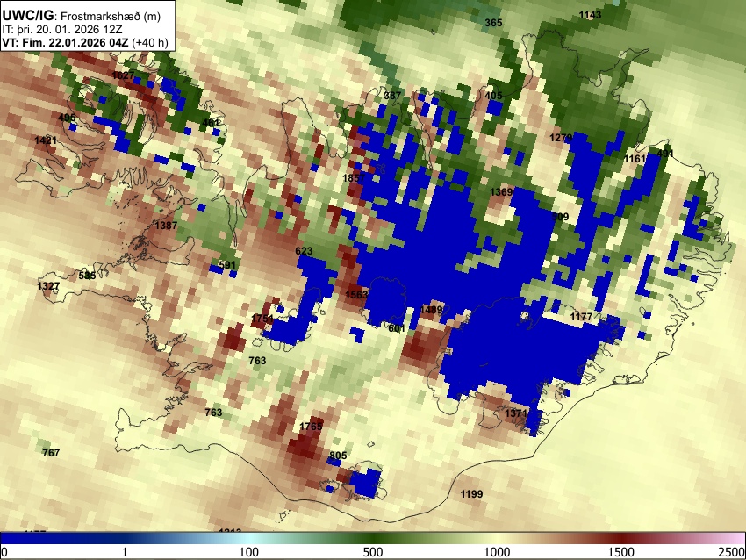Click the 591 map value

(227, 265)
